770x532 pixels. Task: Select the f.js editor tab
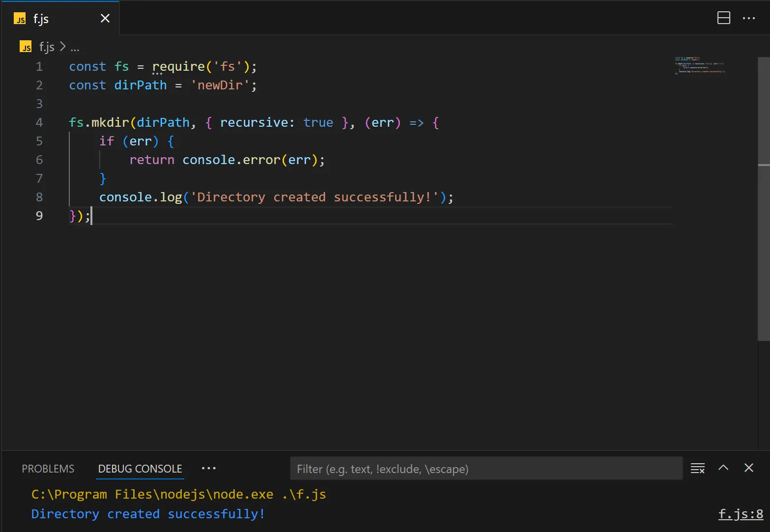pyautogui.click(x=60, y=19)
